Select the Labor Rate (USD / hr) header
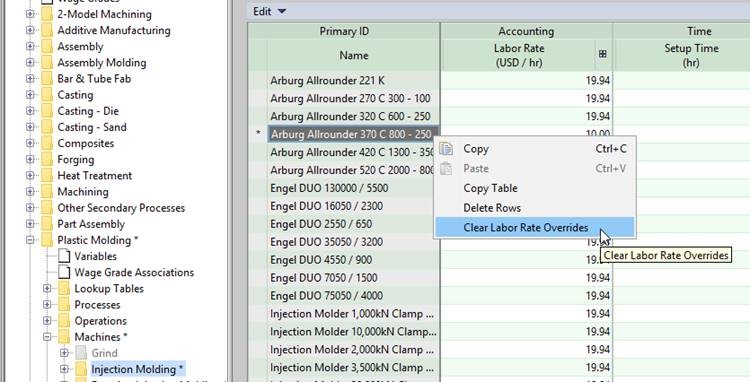The width and height of the screenshot is (750, 382). tap(519, 55)
